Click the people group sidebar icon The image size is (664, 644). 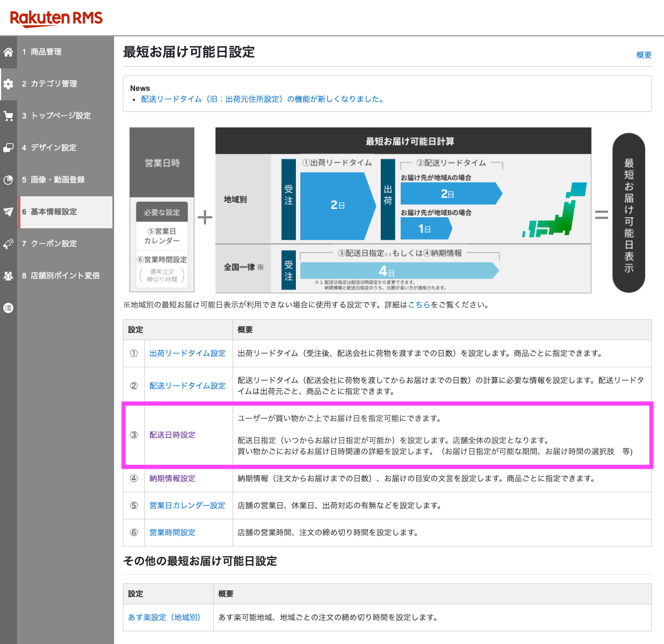point(8,276)
